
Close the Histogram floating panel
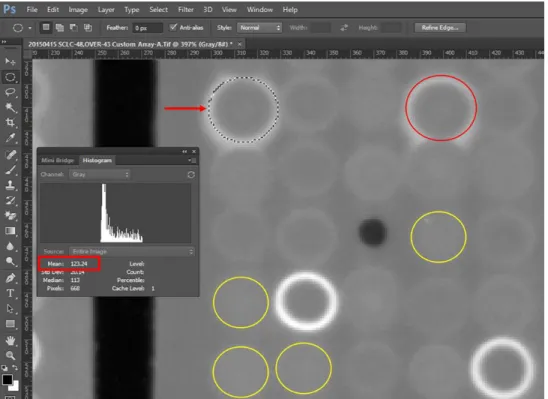coord(194,151)
